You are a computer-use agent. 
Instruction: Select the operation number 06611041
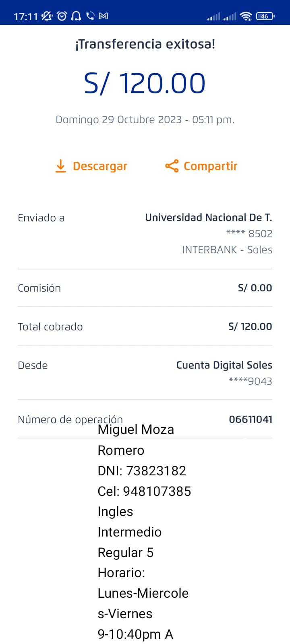[x=251, y=419]
